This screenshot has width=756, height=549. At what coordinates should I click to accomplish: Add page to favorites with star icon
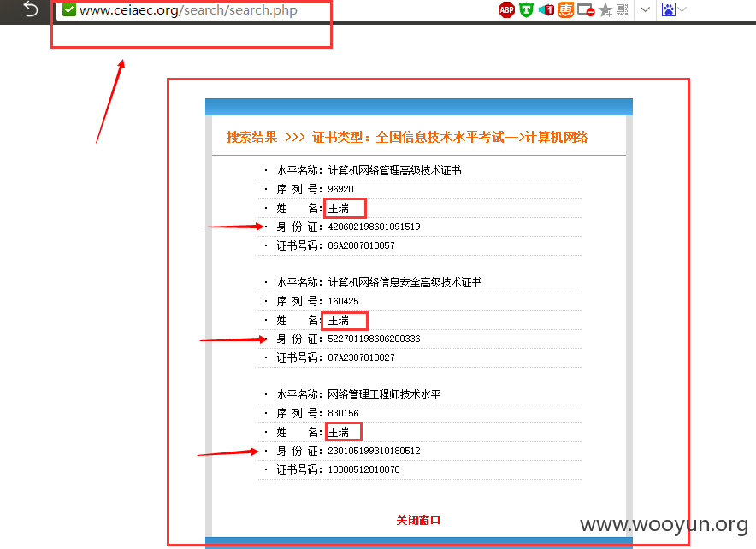605,9
